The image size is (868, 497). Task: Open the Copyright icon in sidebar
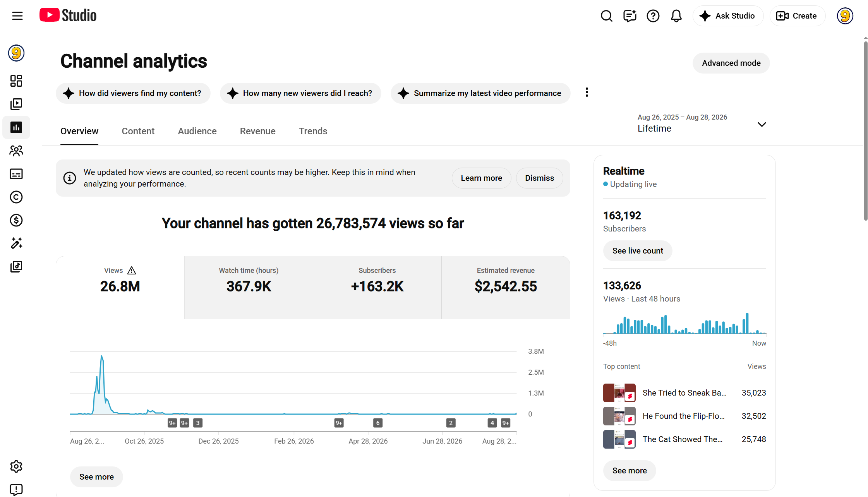point(16,197)
